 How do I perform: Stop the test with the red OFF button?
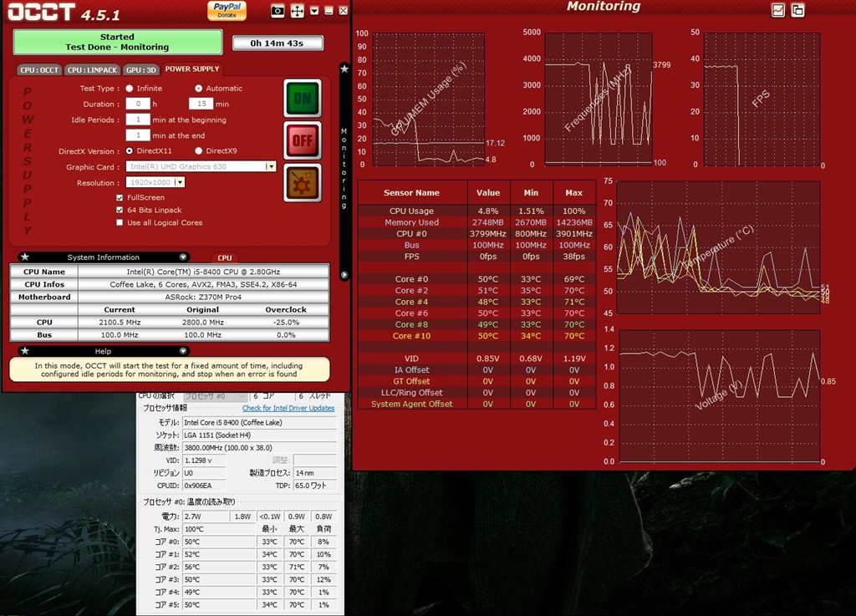303,140
